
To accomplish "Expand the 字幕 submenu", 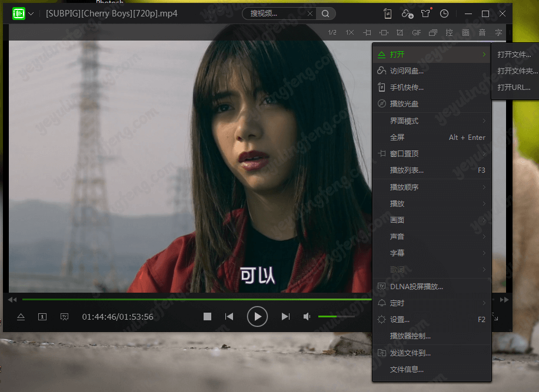I will click(x=432, y=253).
